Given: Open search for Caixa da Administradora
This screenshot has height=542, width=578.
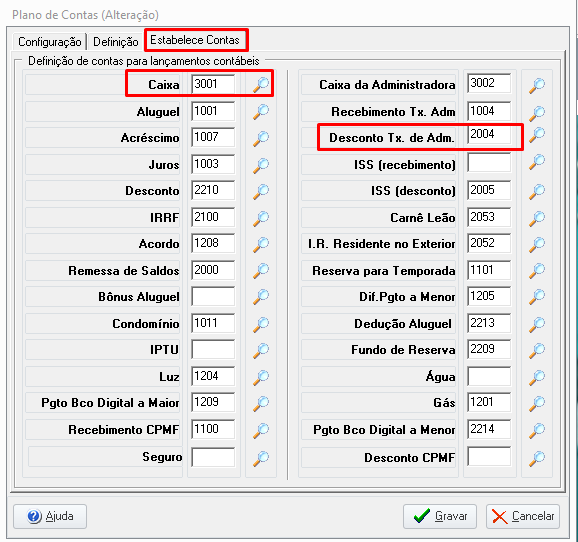Looking at the screenshot, I should click(537, 85).
